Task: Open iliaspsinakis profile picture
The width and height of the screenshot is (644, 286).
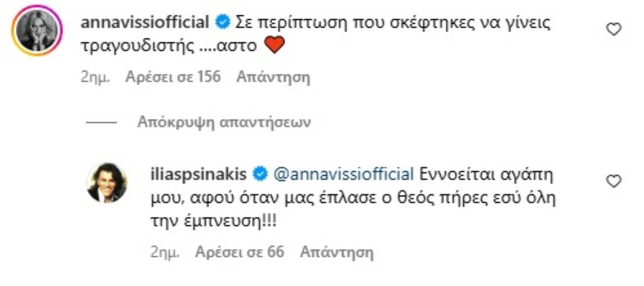Action: (107, 182)
